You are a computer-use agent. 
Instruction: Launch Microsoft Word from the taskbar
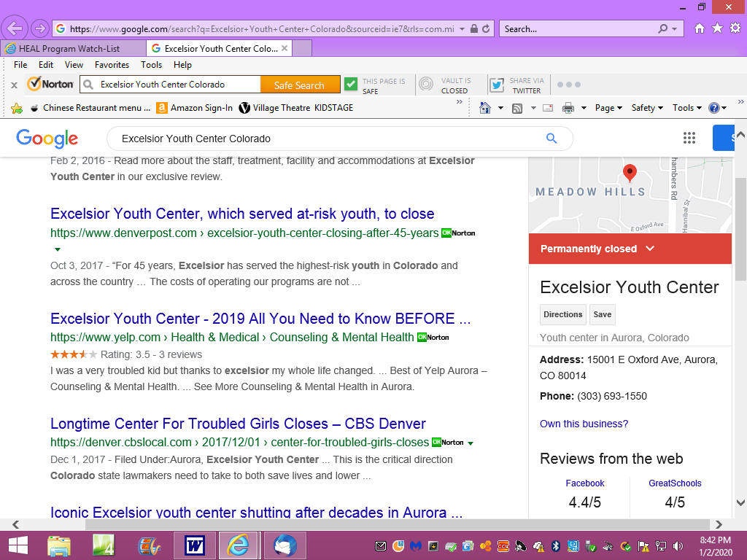point(194,545)
